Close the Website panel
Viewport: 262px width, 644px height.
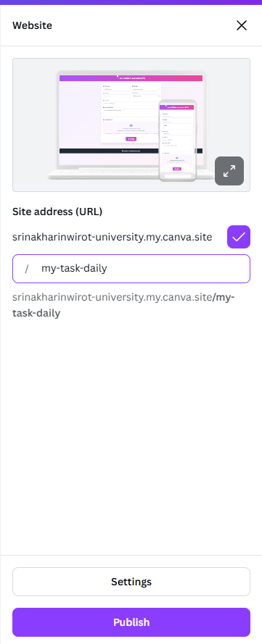click(x=242, y=25)
